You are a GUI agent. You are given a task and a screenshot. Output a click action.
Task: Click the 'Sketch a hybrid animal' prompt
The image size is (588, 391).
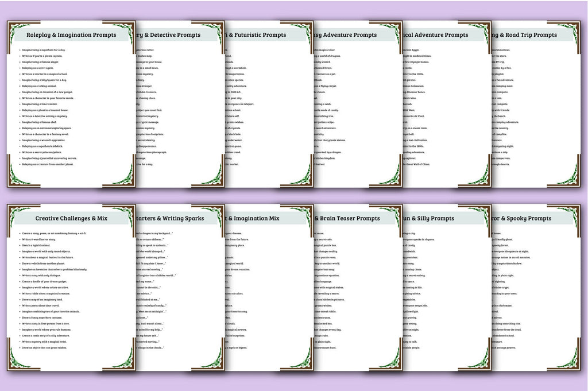point(36,245)
